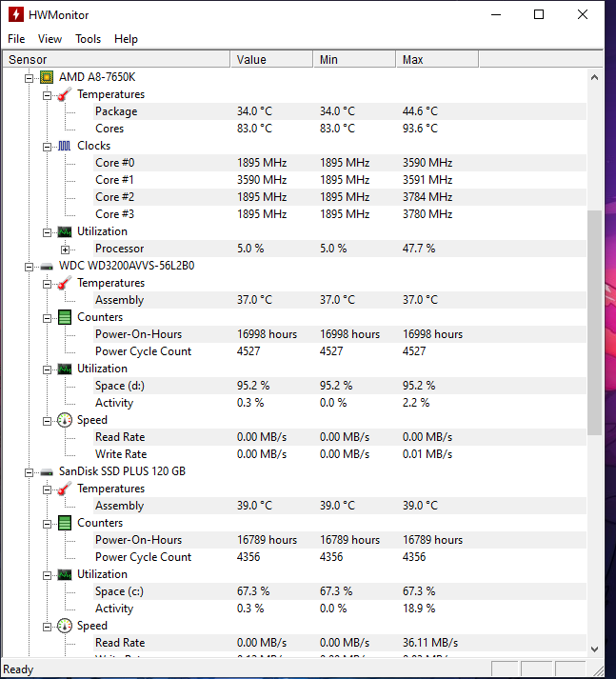Collapse the WDC WD3200AVVS-56L2B0 tree node
The width and height of the screenshot is (616, 679).
pos(29,266)
